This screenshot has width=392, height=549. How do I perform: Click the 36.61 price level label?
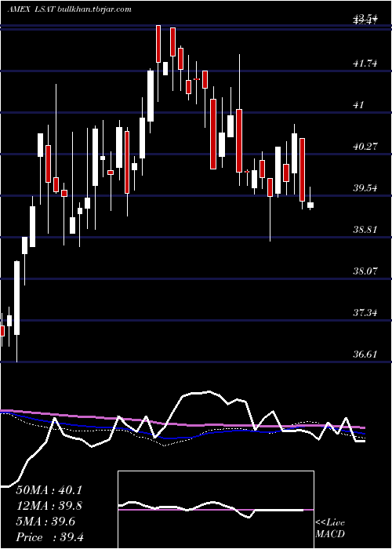[365, 354]
